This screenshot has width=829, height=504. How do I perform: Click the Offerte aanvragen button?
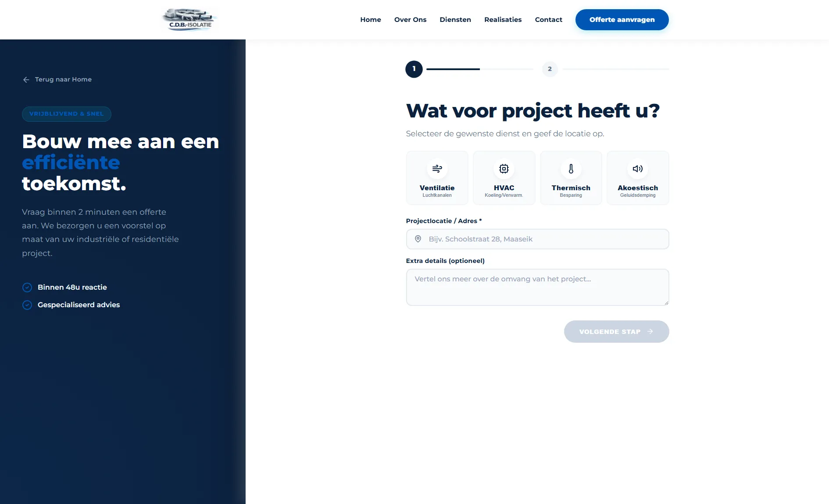pos(622,20)
